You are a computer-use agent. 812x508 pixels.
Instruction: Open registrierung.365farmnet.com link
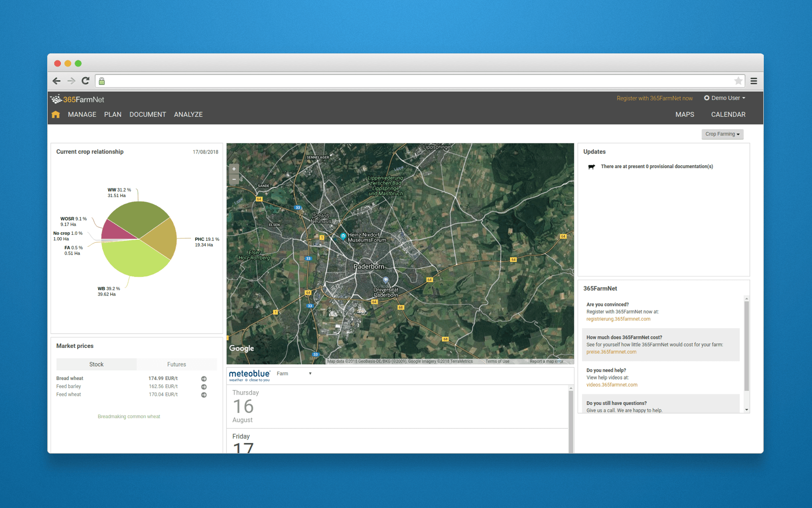pyautogui.click(x=618, y=319)
